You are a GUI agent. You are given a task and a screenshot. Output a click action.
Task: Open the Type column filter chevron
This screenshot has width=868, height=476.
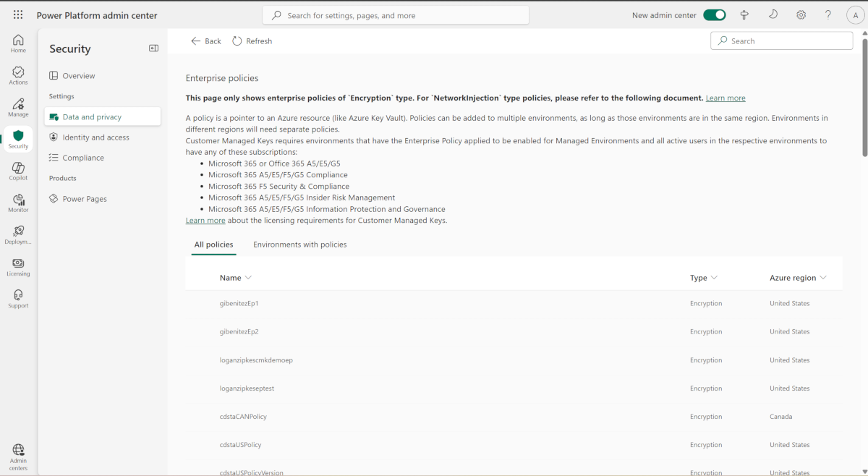point(714,278)
